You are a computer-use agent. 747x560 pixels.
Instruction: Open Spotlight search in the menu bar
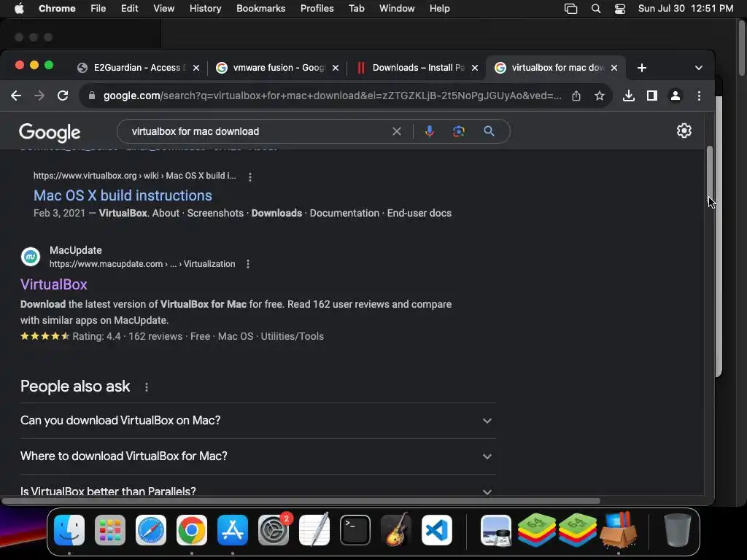tap(595, 9)
